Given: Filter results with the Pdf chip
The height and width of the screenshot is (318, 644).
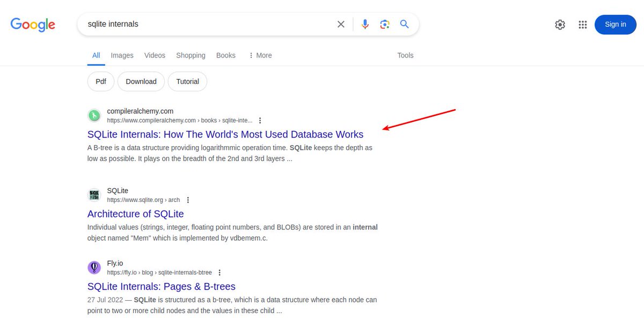Looking at the screenshot, I should [x=101, y=82].
